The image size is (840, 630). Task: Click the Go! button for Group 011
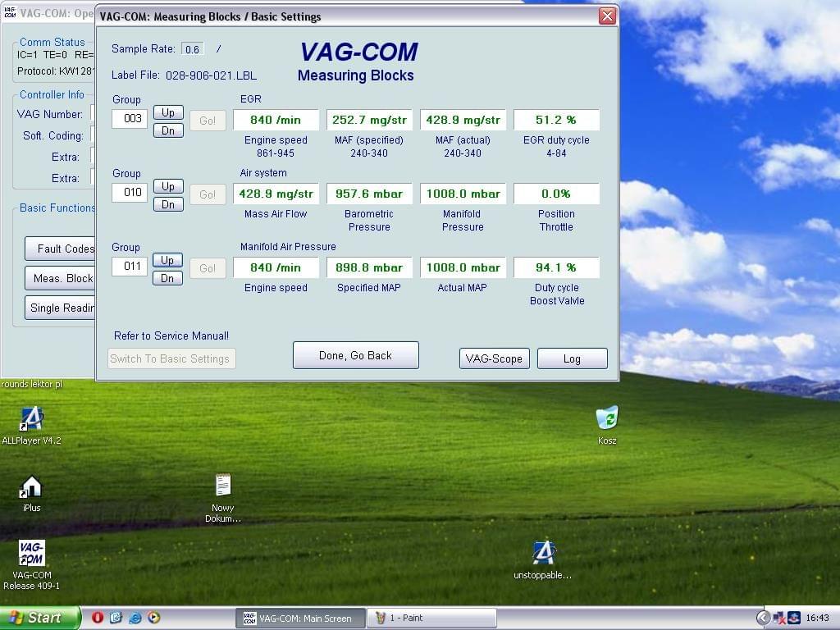[208, 268]
